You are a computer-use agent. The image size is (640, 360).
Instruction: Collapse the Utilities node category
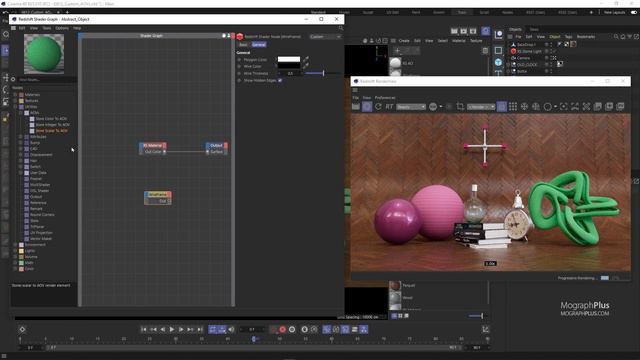click(x=16, y=107)
